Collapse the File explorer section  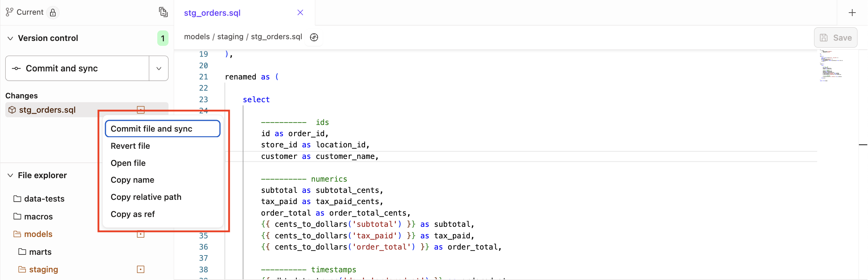point(11,175)
